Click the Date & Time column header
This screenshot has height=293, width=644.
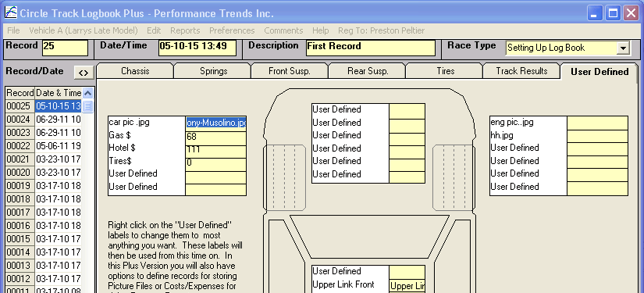(59, 93)
